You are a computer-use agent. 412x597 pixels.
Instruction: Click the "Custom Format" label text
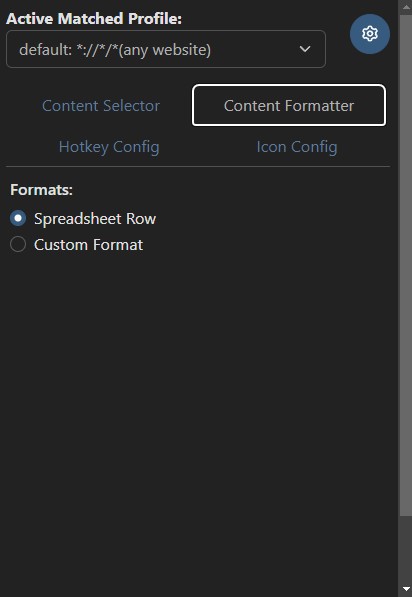(88, 244)
